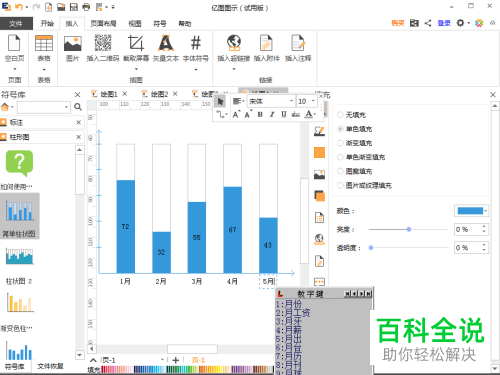Screen dimensions: 500x375
Task: Select solid fill (单色填充) option
Action: [355, 129]
